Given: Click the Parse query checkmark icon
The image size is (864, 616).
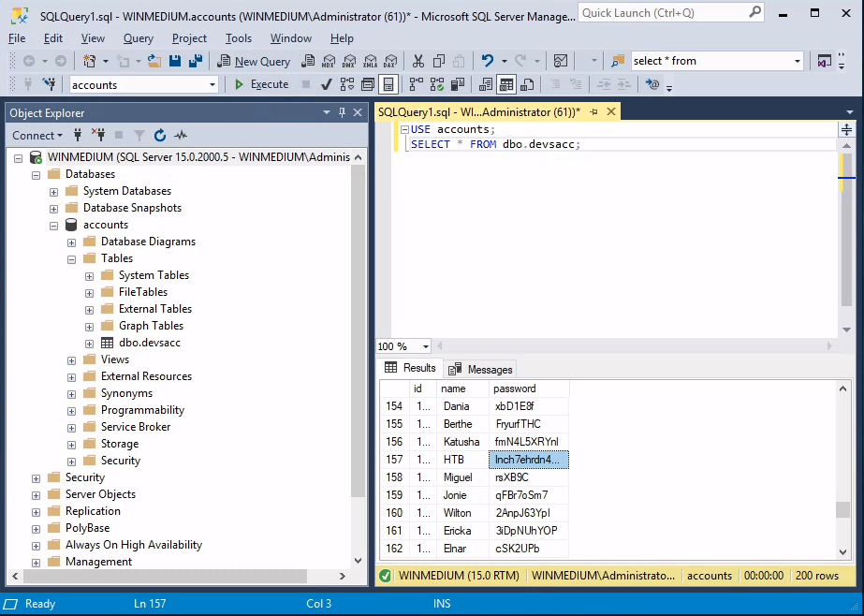Looking at the screenshot, I should [327, 84].
